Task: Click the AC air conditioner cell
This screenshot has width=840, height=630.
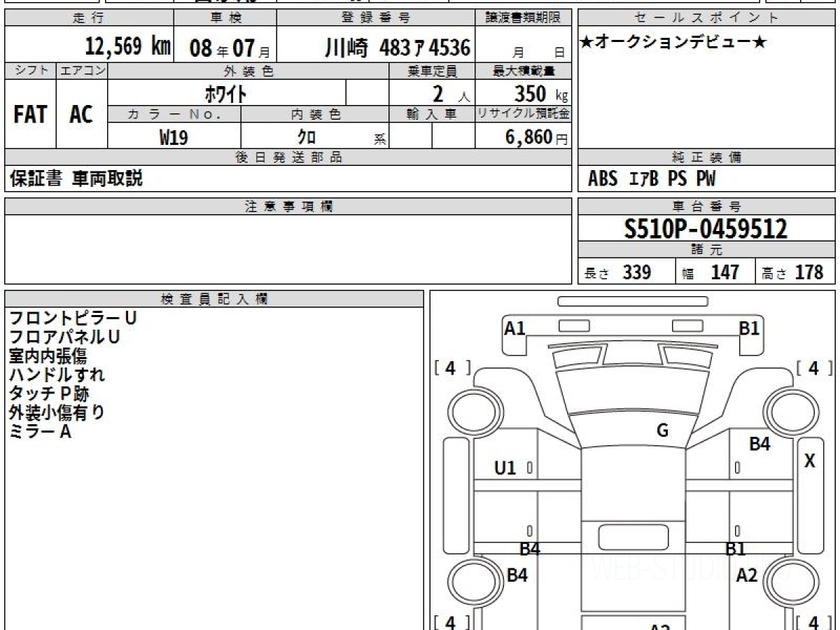Action: coord(81,115)
